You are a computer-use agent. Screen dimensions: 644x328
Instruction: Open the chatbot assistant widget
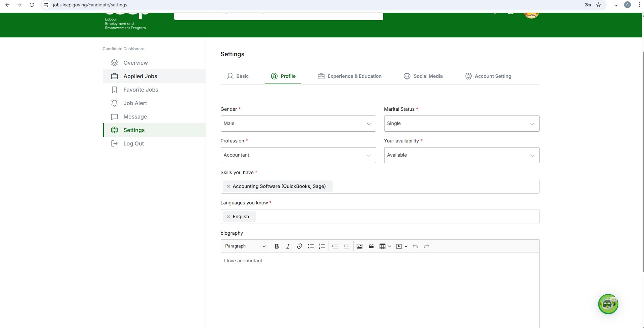(608, 304)
